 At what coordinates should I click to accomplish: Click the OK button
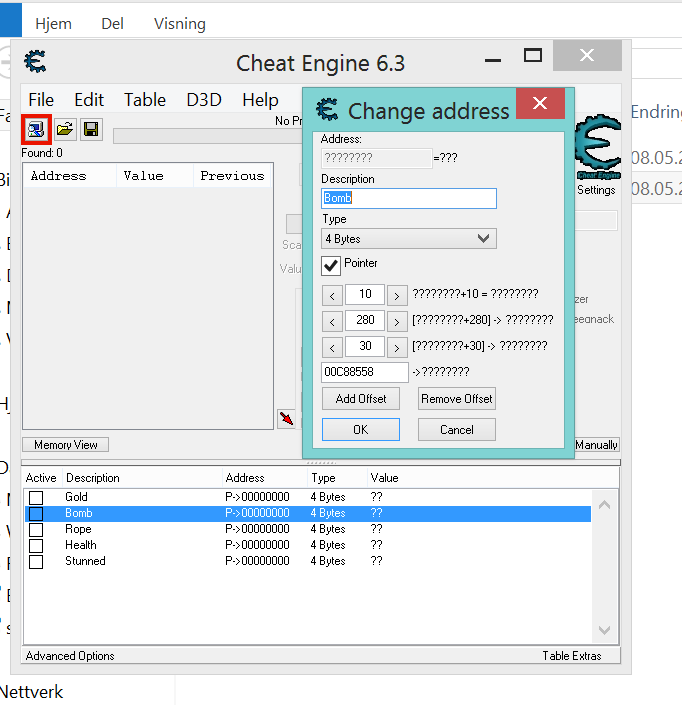click(361, 429)
